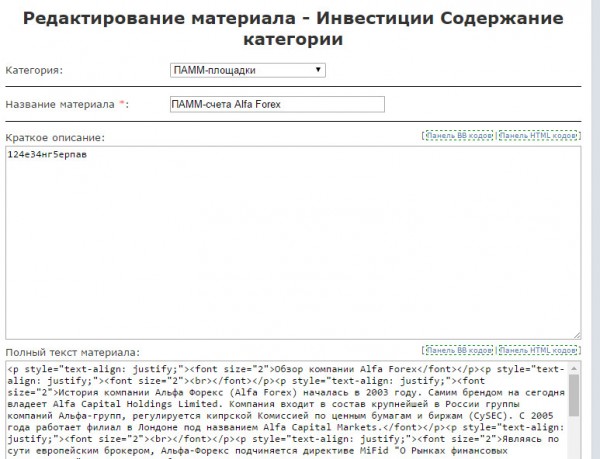The height and width of the screenshot is (459, 600).
Task: Click inside the Краткое описание text area
Action: (293, 243)
